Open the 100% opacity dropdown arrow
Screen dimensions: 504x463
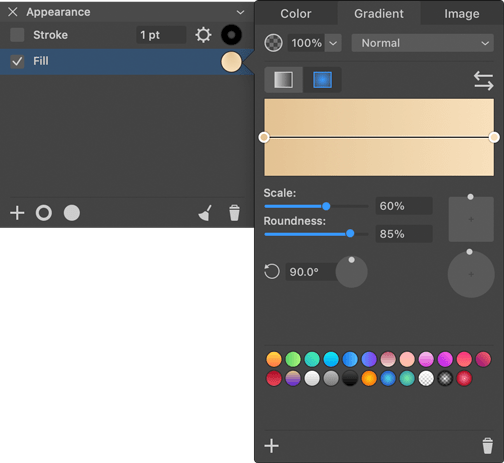[x=333, y=43]
